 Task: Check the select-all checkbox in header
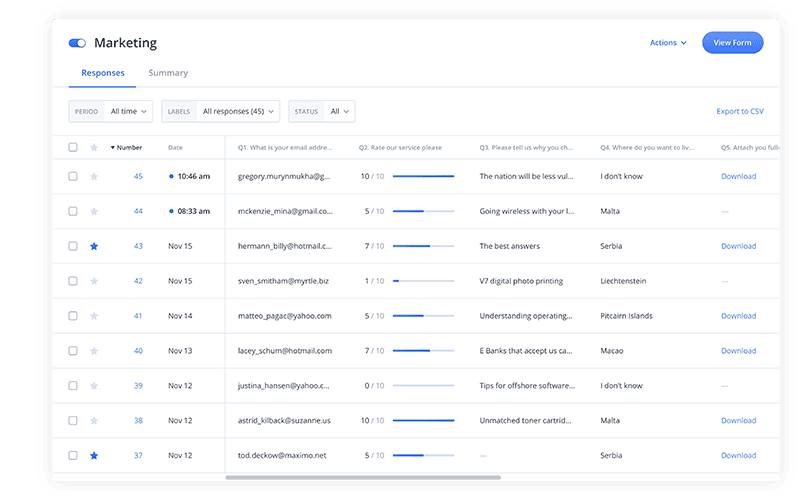tap(72, 147)
